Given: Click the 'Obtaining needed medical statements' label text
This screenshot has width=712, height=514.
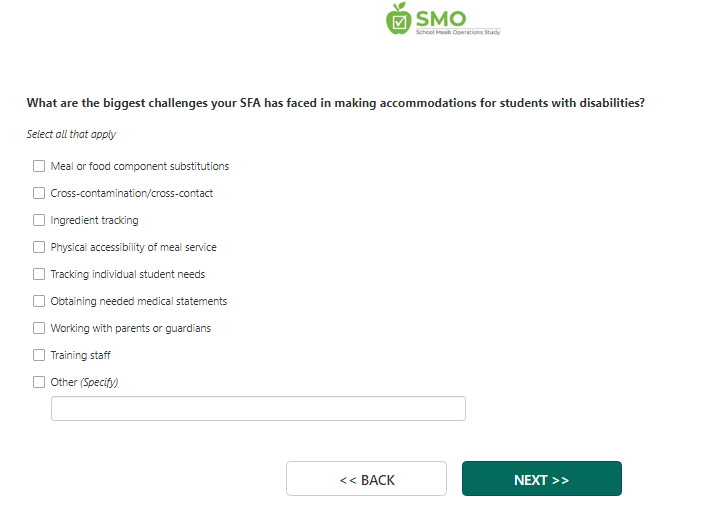Looking at the screenshot, I should click(x=138, y=301).
